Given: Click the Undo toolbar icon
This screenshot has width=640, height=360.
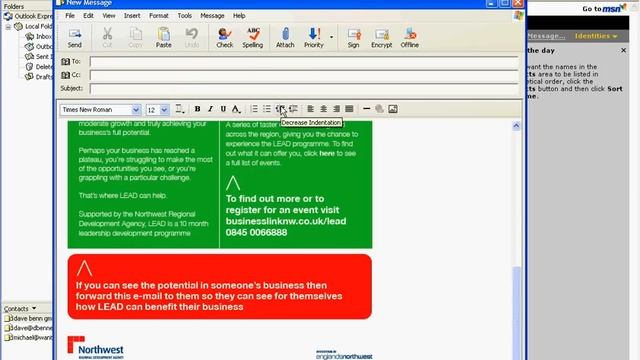Looking at the screenshot, I should click(191, 38).
